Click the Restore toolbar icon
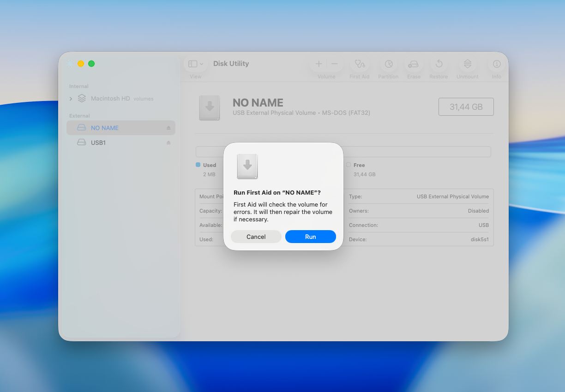Image resolution: width=565 pixels, height=392 pixels. tap(439, 64)
